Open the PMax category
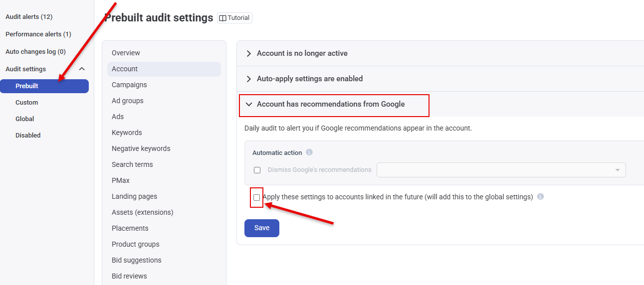Image resolution: width=644 pixels, height=285 pixels. pyautogui.click(x=121, y=180)
